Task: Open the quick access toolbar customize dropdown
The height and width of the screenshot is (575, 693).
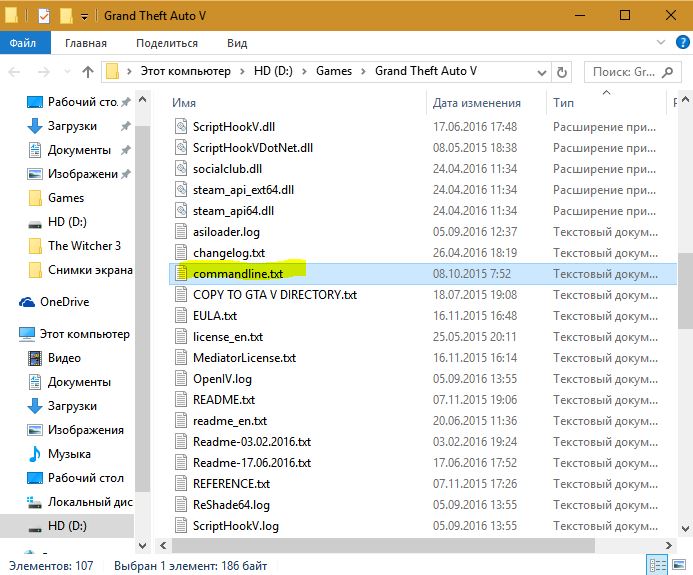Action: click(x=84, y=17)
